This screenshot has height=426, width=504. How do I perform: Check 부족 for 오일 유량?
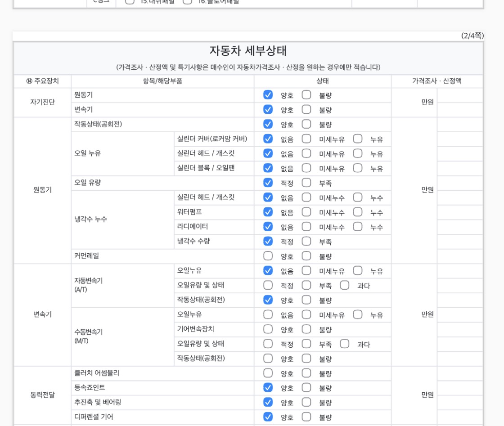point(306,183)
